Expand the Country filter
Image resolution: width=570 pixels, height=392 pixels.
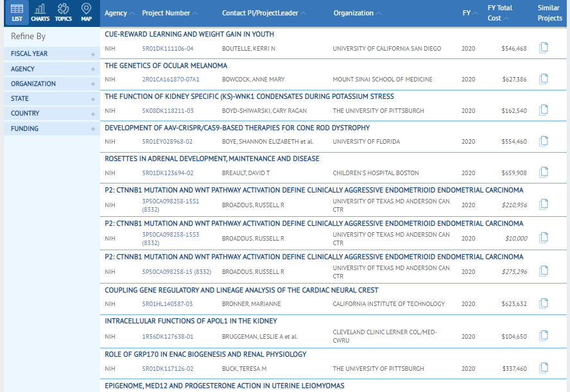[51, 114]
